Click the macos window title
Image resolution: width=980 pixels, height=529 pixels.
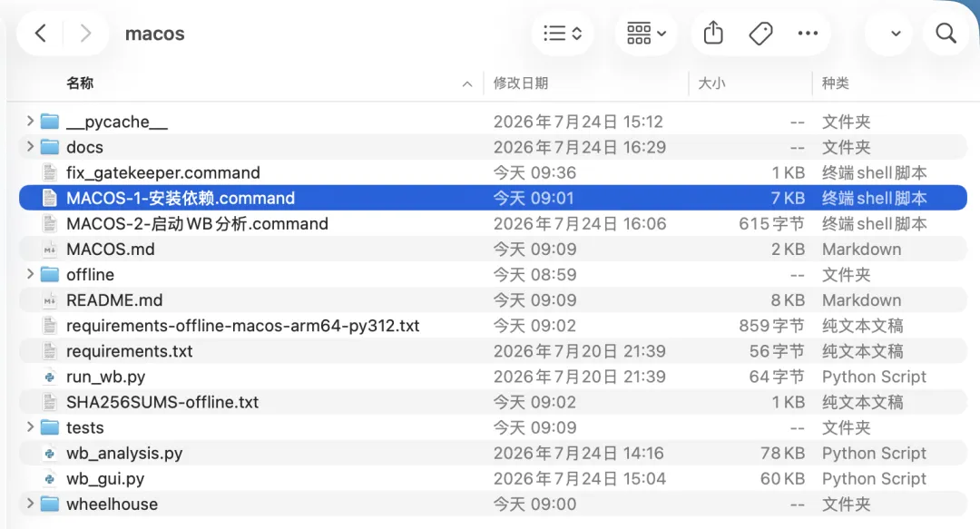coord(154,34)
